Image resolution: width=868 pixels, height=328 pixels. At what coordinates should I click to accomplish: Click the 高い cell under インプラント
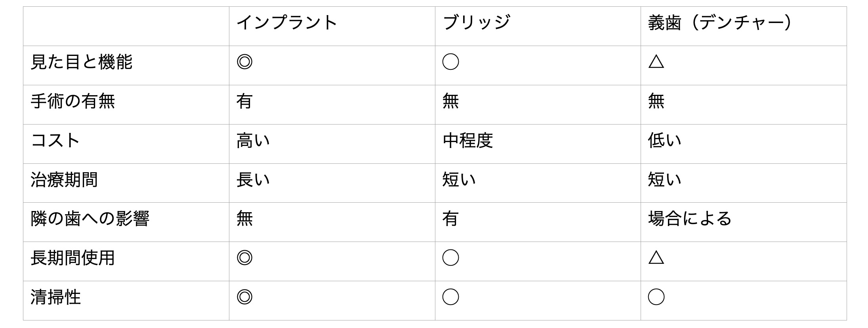[253, 140]
